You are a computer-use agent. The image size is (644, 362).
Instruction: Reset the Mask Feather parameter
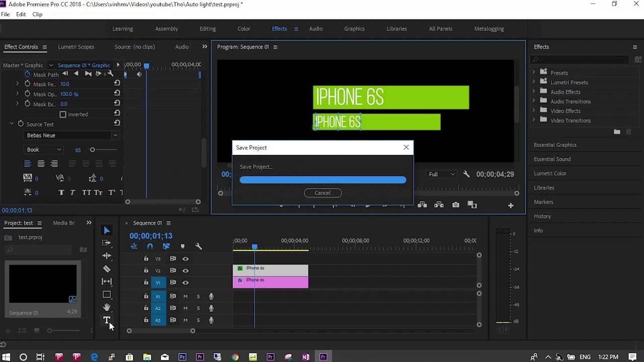coord(117,83)
